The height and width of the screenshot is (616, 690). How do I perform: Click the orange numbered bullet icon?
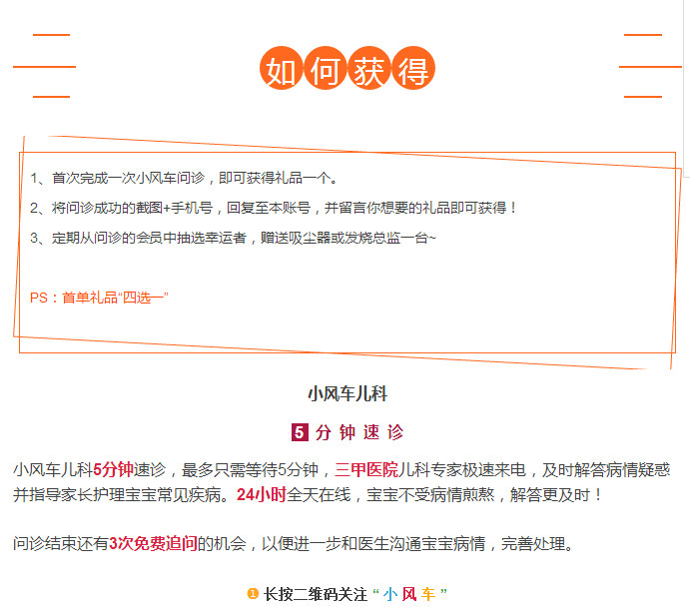pos(253,594)
